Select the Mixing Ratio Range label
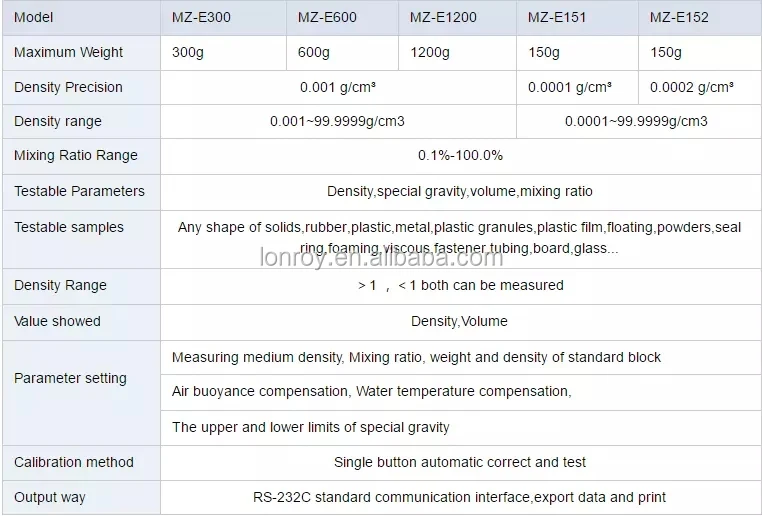 tap(76, 155)
